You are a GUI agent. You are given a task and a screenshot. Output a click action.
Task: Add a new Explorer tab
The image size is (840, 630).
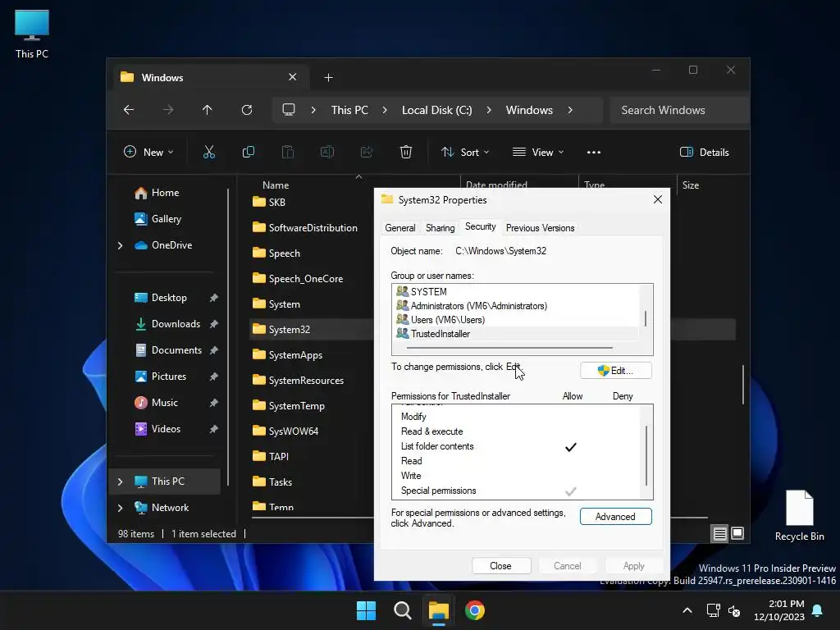tap(328, 78)
